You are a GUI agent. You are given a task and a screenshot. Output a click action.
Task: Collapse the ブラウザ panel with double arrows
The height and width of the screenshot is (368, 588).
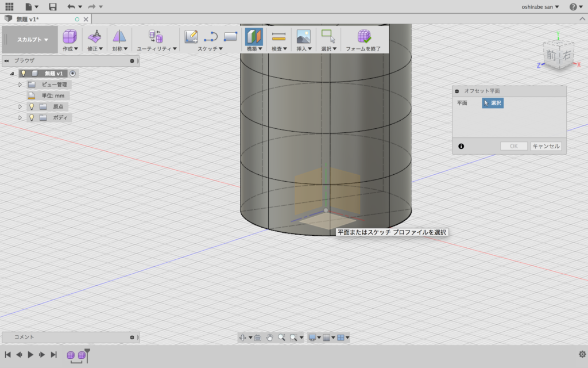[x=6, y=60]
